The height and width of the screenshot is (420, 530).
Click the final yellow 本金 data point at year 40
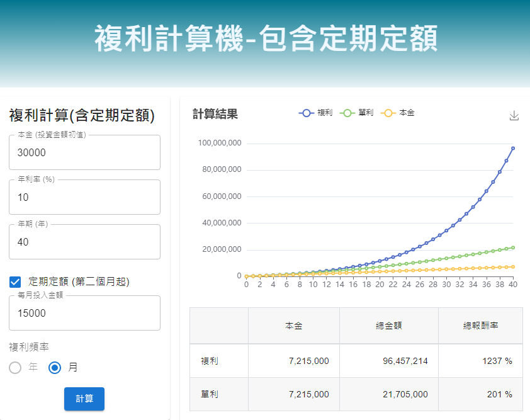513,267
